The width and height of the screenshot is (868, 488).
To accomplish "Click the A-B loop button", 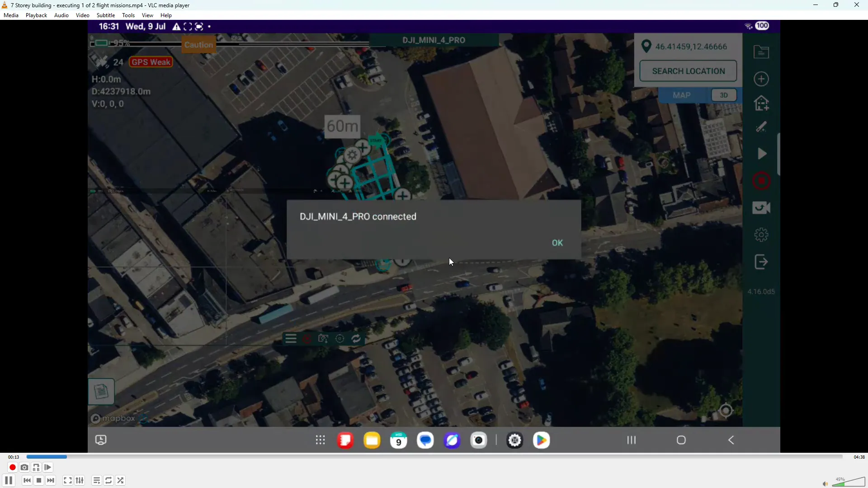I will pos(36,468).
